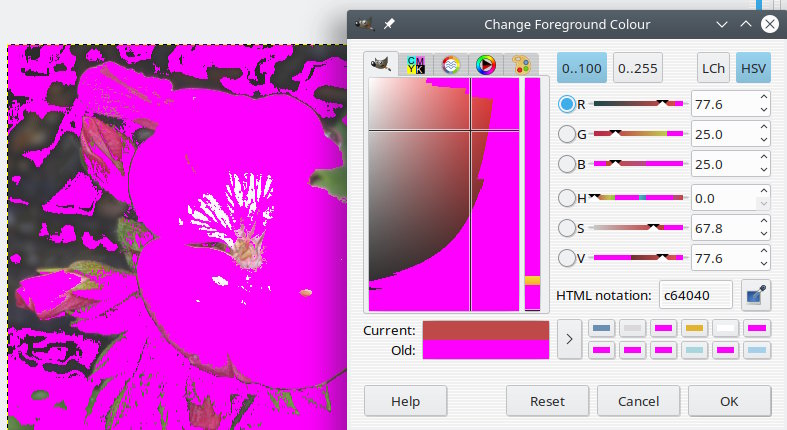Viewport: 787px width, 430px height.
Task: Click the flower image on the canvas
Action: [x=177, y=237]
